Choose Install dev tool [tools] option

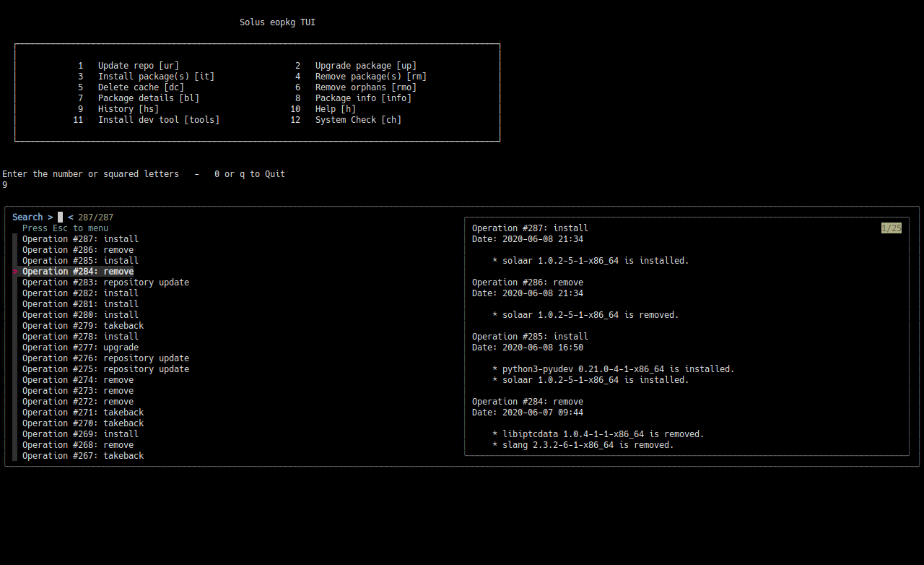158,120
